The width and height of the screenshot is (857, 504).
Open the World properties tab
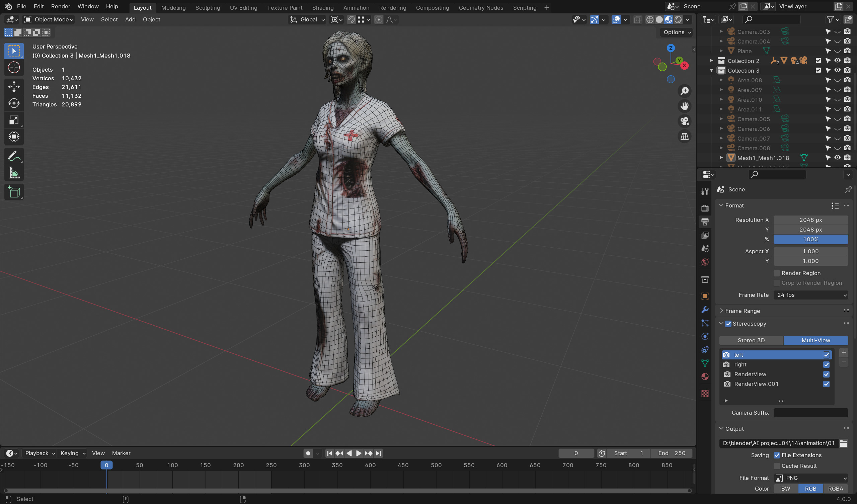[705, 262]
